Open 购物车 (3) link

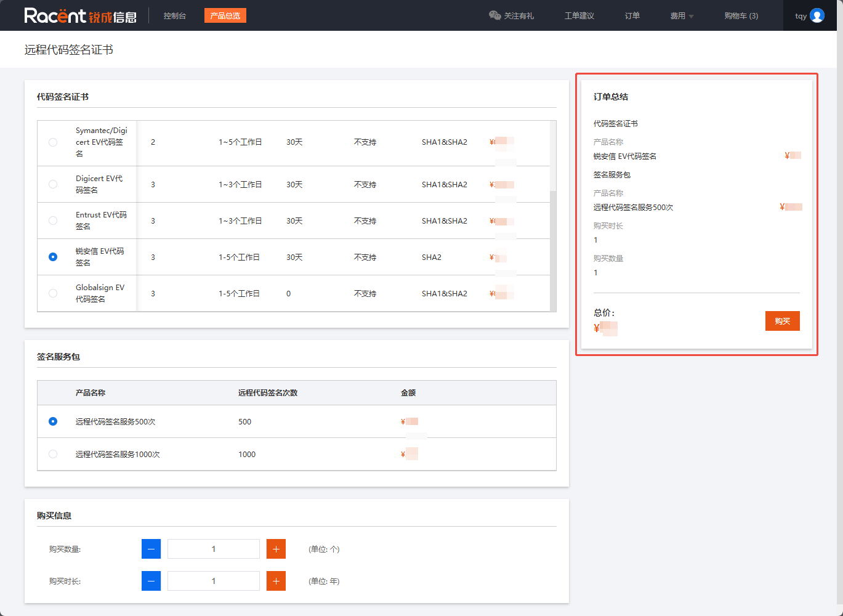click(741, 16)
